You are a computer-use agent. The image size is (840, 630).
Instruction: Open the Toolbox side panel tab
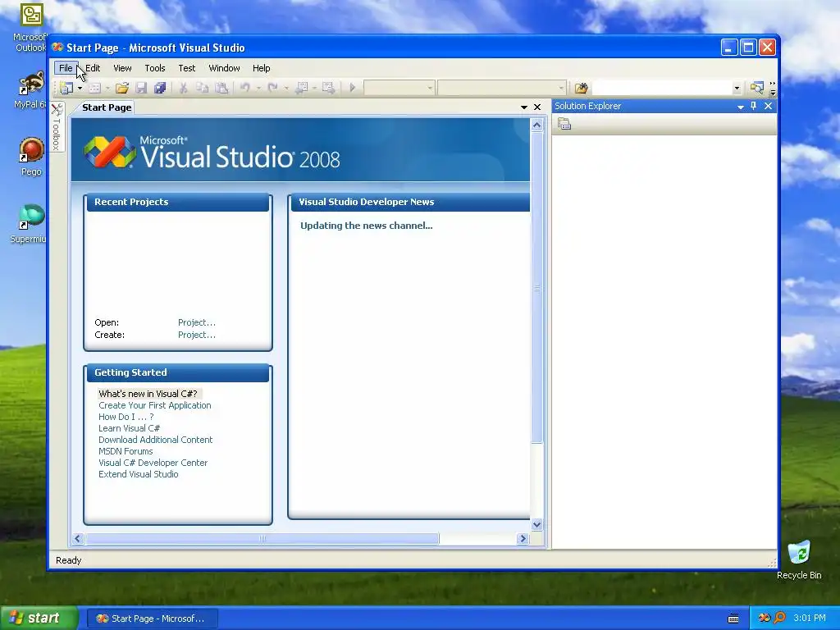[57, 127]
